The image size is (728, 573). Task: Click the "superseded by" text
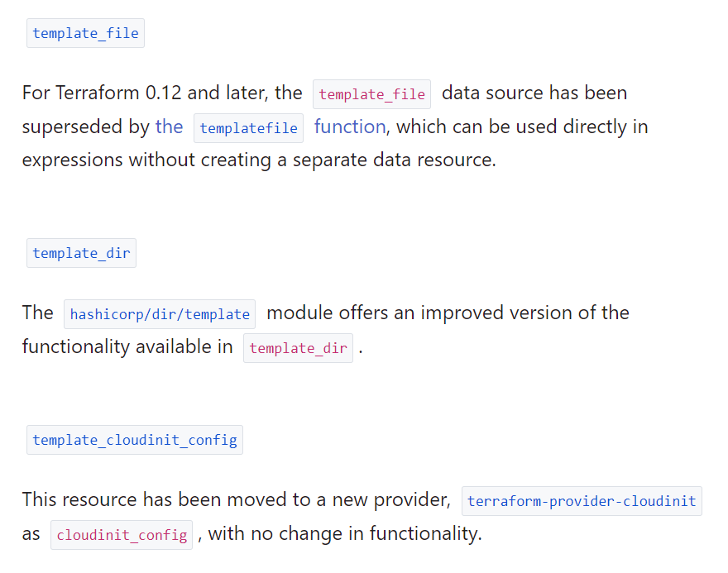pyautogui.click(x=85, y=127)
